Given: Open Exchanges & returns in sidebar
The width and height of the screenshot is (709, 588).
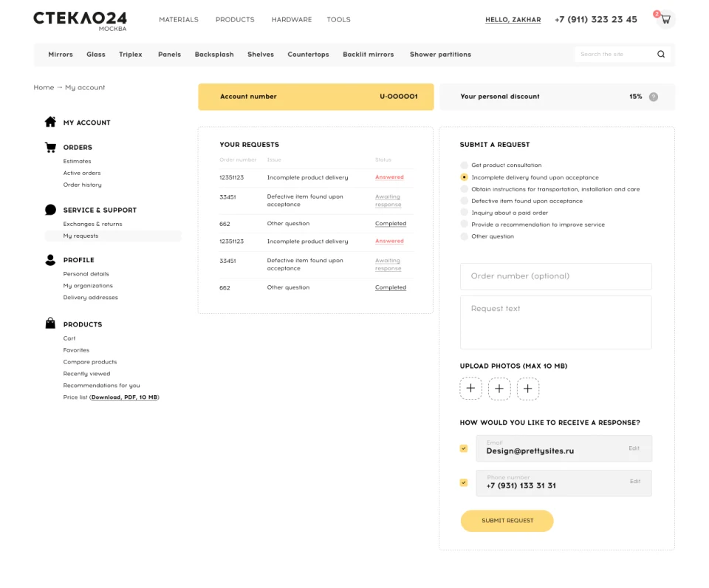Looking at the screenshot, I should point(93,224).
